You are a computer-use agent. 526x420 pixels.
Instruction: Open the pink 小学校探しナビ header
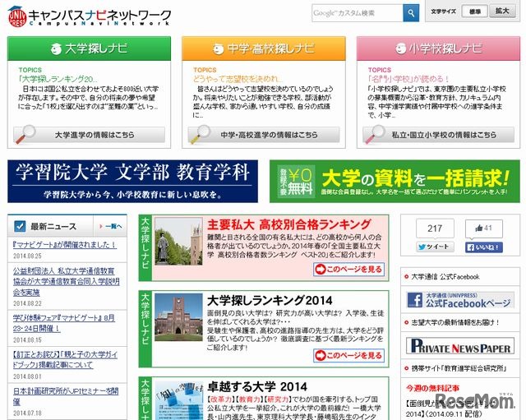438,48
